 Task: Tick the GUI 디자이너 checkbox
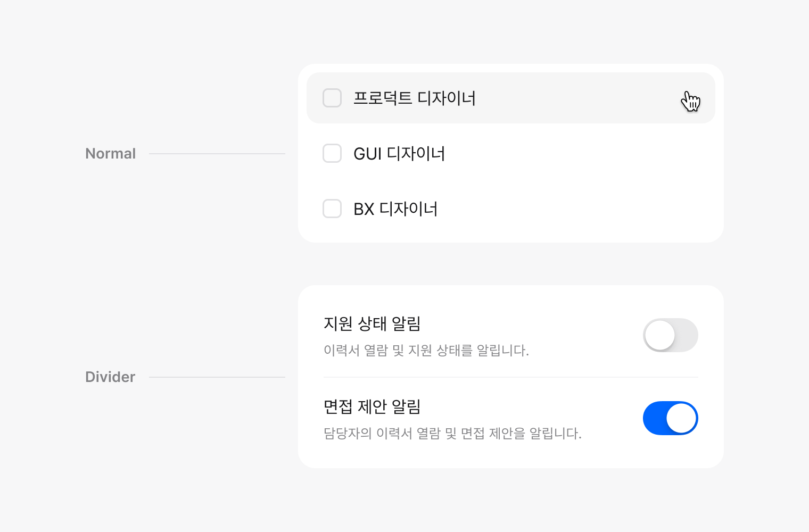click(332, 153)
